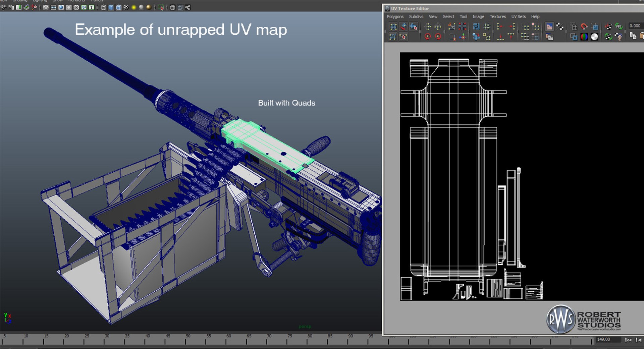Align UVs to maximum U
The image size is (644, 349).
pos(511,26)
